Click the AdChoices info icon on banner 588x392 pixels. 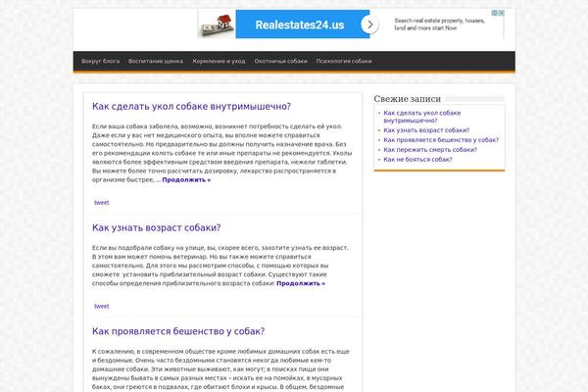495,13
